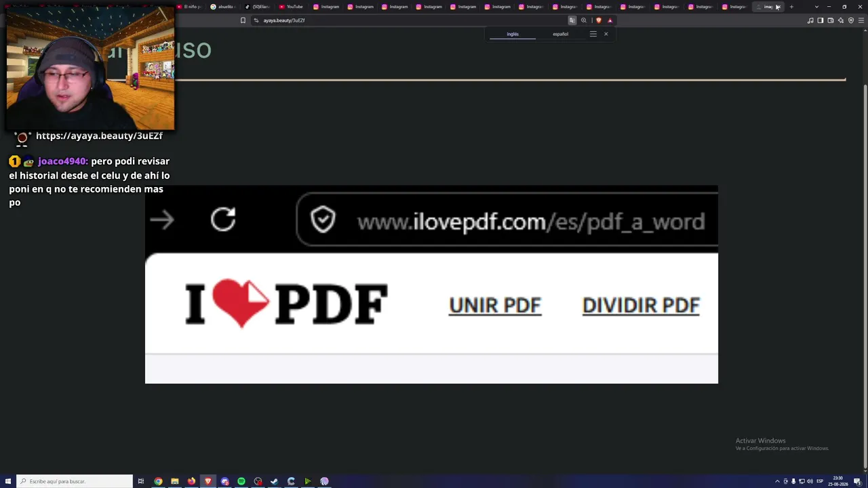Viewport: 868px width, 488px height.
Task: Click the Windows taskbar search box
Action: pyautogui.click(x=75, y=481)
